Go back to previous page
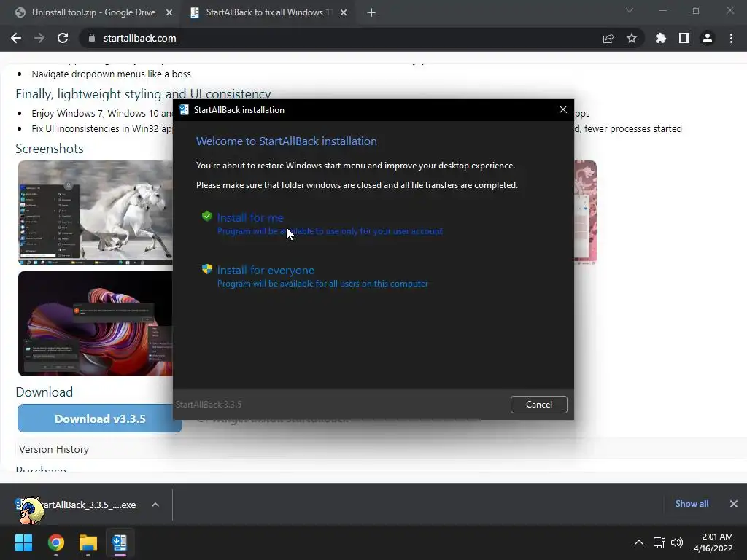This screenshot has height=560, width=747. [x=16, y=38]
